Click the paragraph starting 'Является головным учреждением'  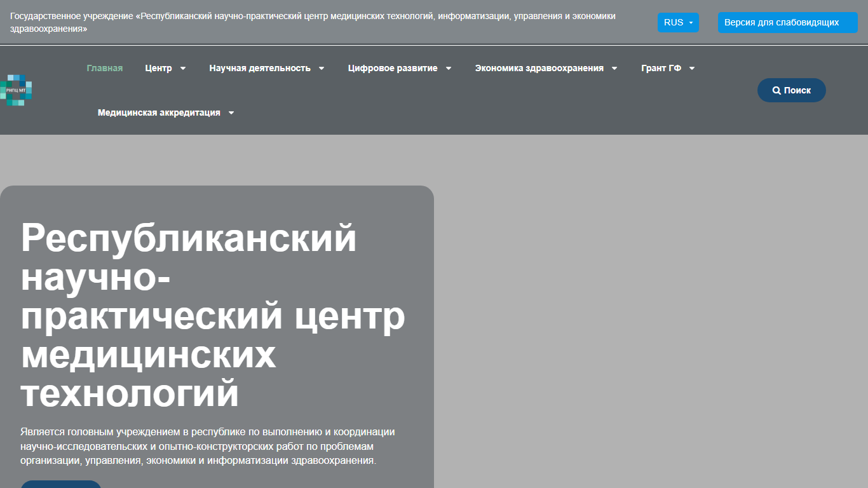click(208, 446)
